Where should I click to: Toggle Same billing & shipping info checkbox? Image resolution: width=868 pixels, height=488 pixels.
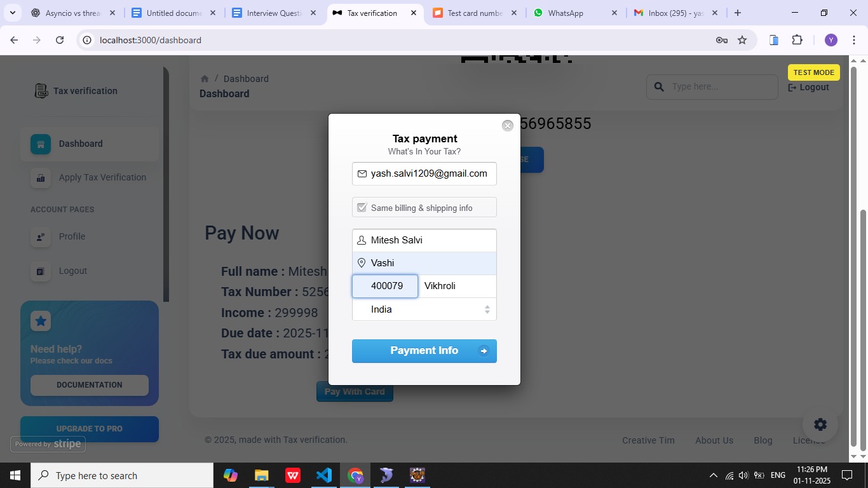point(362,208)
